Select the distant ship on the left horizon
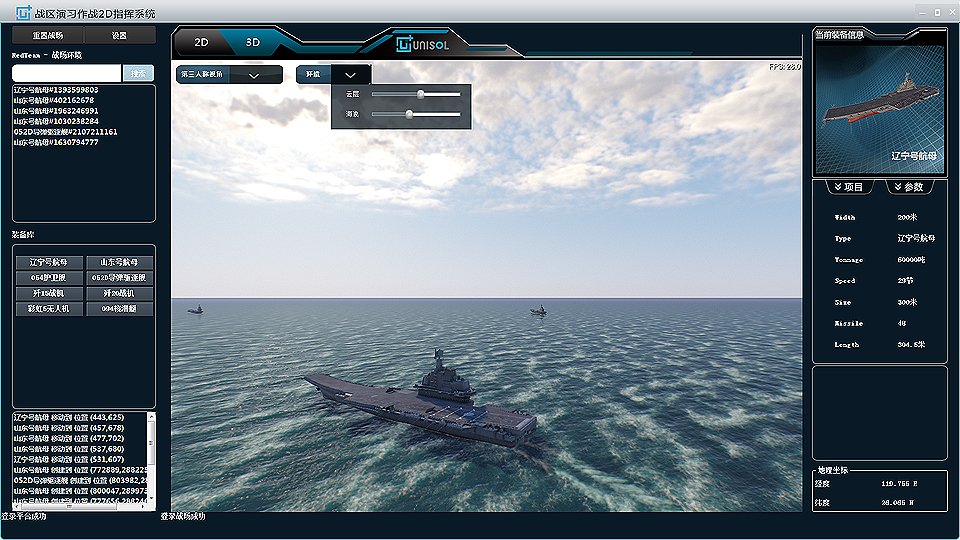The height and width of the screenshot is (540, 960). tap(196, 309)
